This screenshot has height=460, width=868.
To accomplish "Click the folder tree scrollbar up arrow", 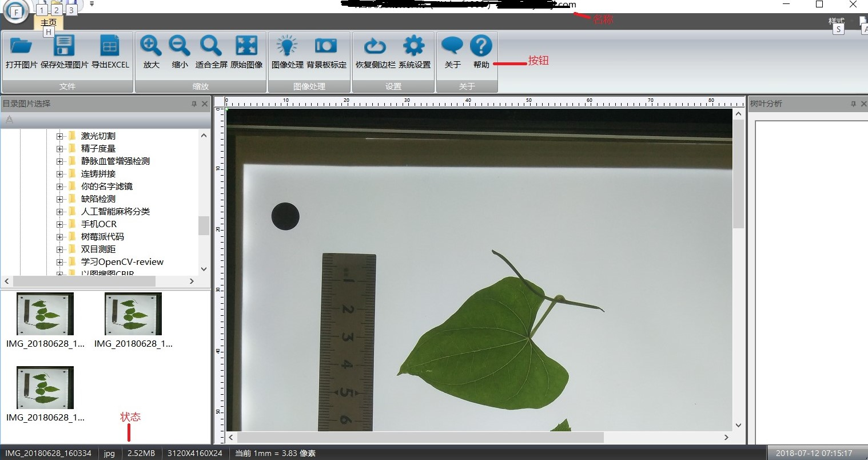I will 204,136.
